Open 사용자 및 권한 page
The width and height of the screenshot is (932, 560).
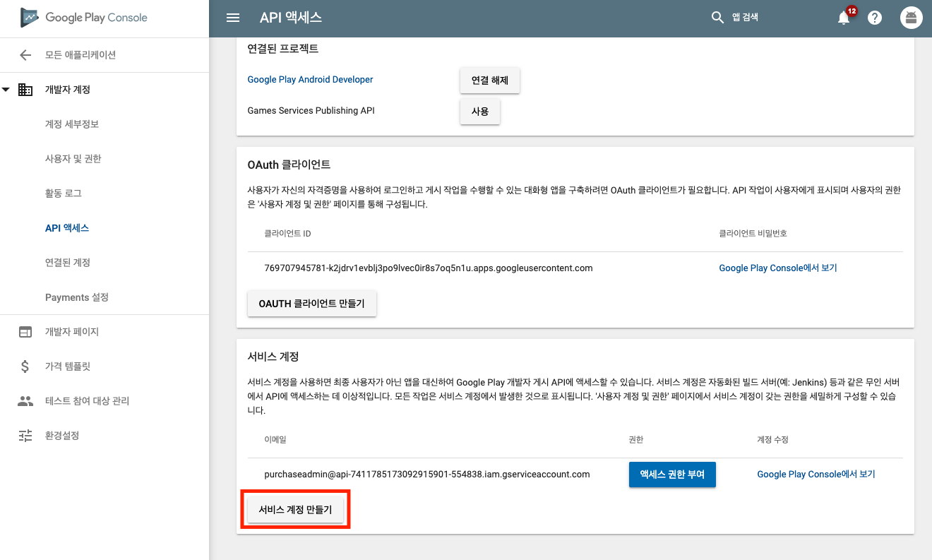click(73, 159)
